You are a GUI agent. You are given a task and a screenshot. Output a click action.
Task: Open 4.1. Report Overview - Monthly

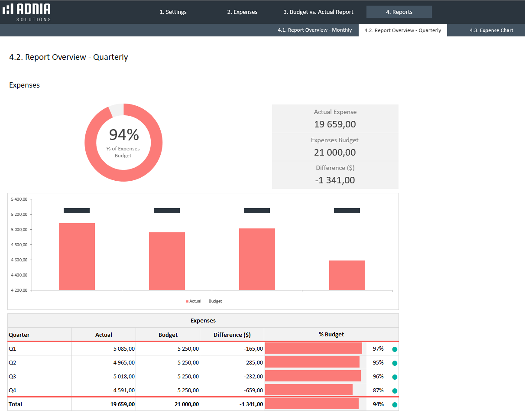(315, 30)
